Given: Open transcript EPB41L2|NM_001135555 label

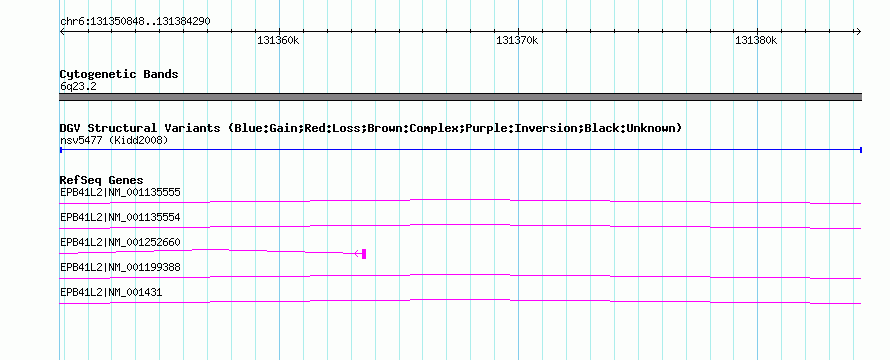Looking at the screenshot, I should pos(120,192).
